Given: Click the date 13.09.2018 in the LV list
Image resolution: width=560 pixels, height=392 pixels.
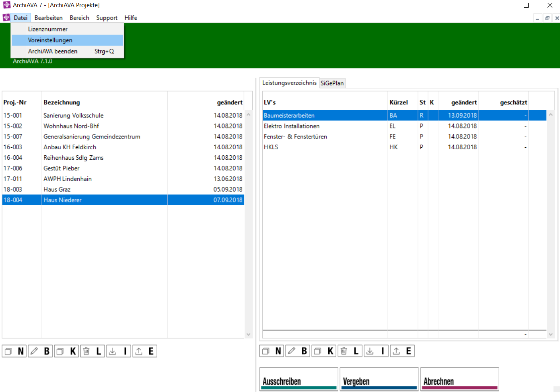Looking at the screenshot, I should (462, 116).
